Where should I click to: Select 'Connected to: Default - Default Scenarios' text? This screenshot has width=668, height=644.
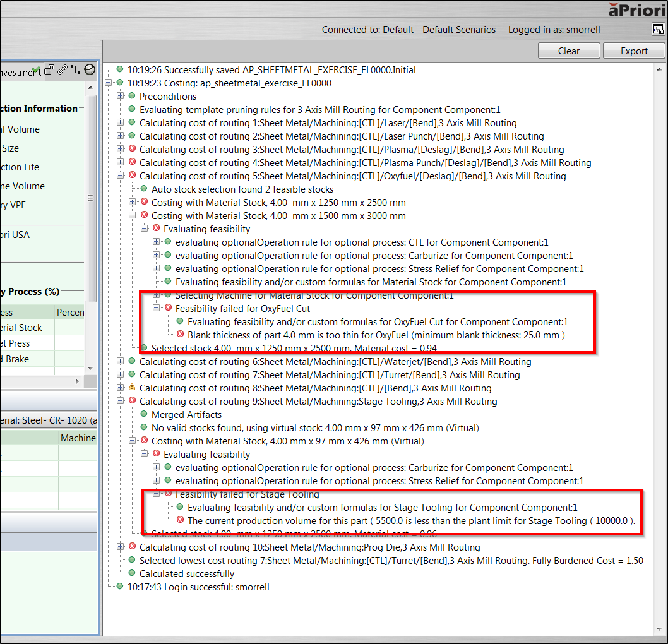[409, 30]
